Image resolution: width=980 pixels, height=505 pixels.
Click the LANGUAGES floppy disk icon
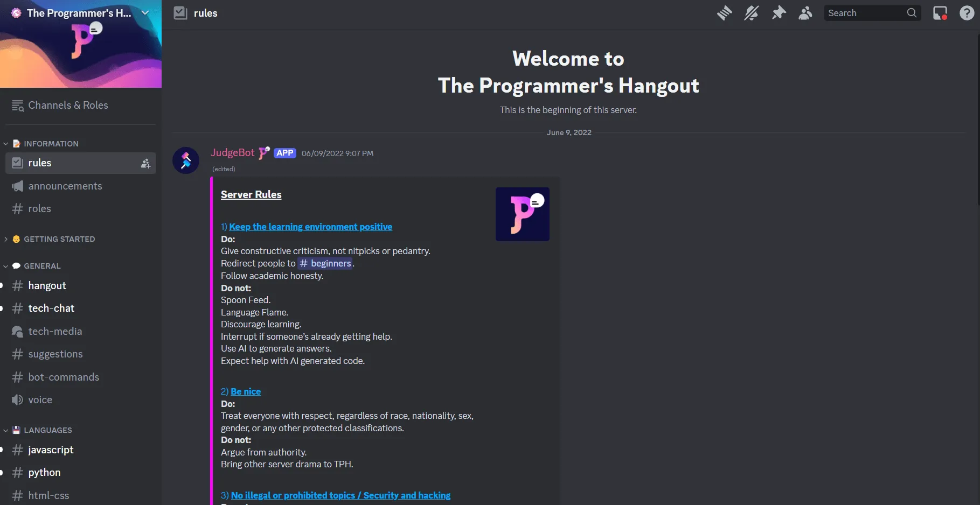16,430
